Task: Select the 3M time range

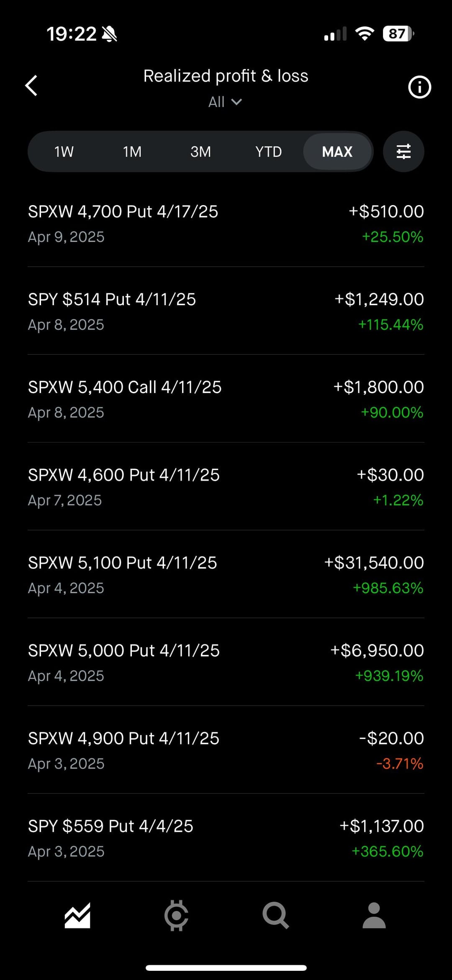Action: tap(200, 152)
